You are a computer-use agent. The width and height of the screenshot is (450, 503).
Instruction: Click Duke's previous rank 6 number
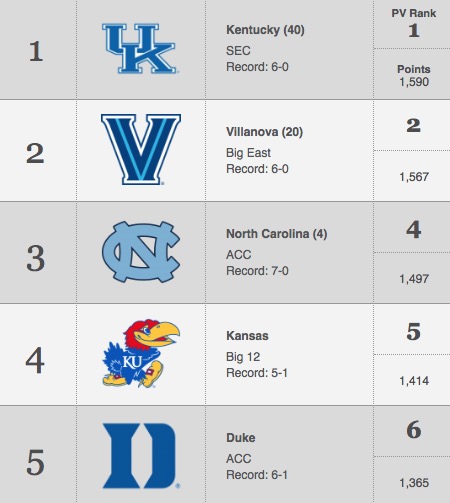point(414,430)
